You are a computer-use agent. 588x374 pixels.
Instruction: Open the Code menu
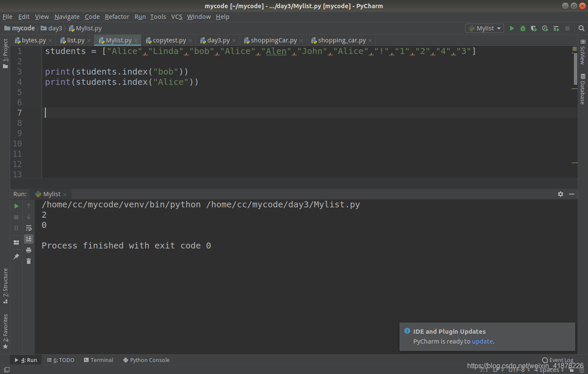pos(92,17)
